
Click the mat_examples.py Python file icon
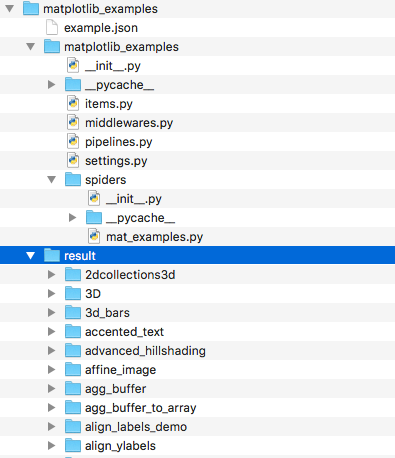[x=94, y=237]
